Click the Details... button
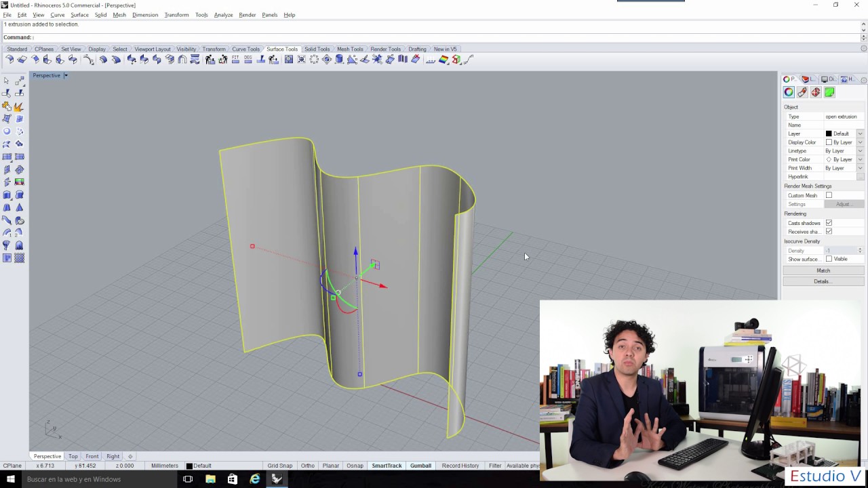Image resolution: width=868 pixels, height=488 pixels. [823, 281]
